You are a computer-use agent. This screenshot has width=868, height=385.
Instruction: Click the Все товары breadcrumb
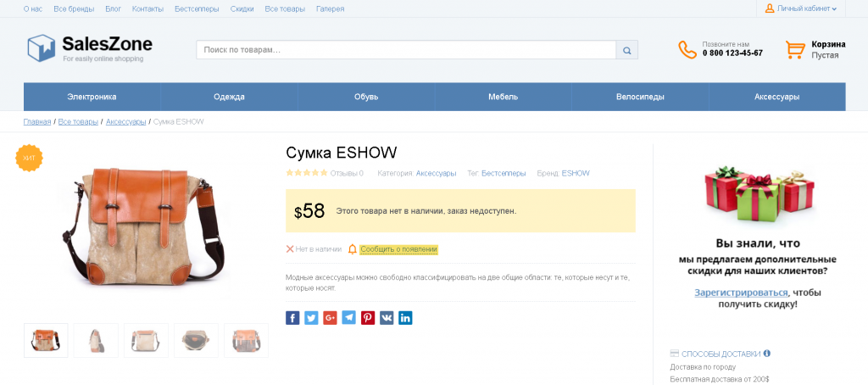[x=78, y=121]
